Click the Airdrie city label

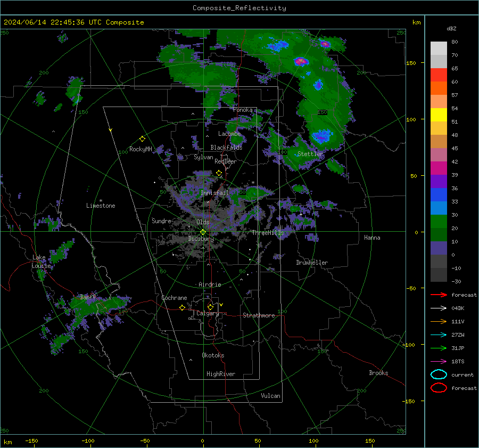point(210,284)
